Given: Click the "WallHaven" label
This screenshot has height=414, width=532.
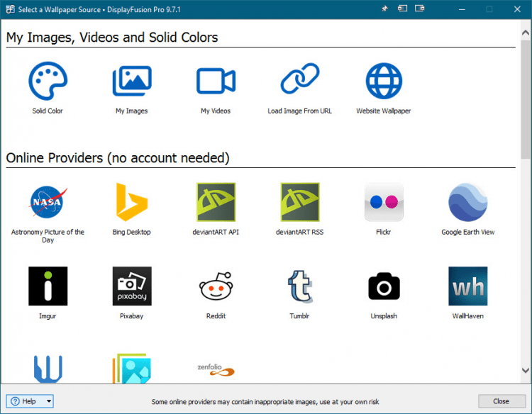Looking at the screenshot, I should click(x=468, y=316).
